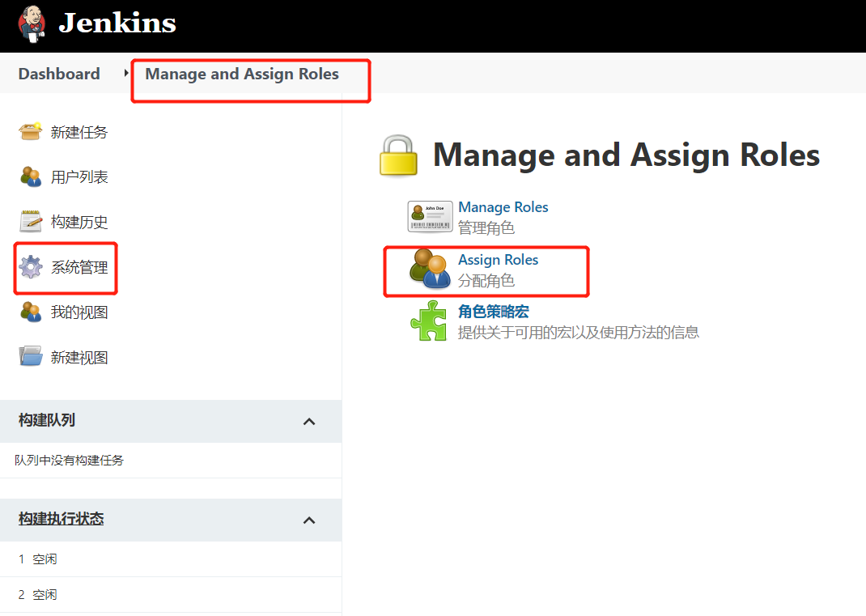
Task: Click the Assign Roles users icon
Action: click(430, 270)
